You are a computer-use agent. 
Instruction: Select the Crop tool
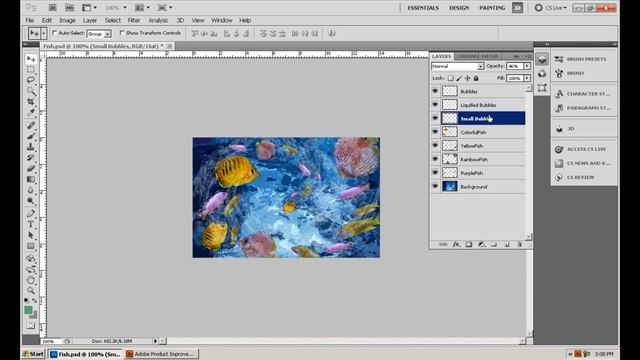point(31,101)
